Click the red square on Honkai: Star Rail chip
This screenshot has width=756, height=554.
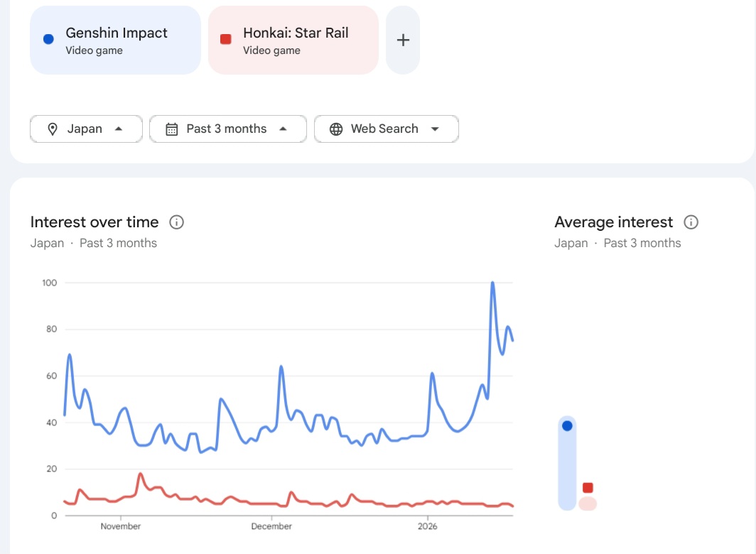coord(226,40)
